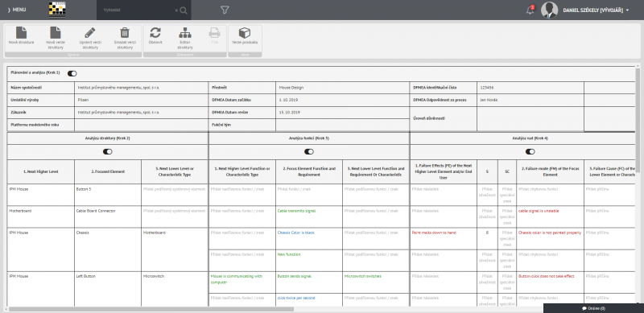Toggle Analýza funkcí (Krok 3) switch
The width and height of the screenshot is (644, 313).
click(309, 151)
